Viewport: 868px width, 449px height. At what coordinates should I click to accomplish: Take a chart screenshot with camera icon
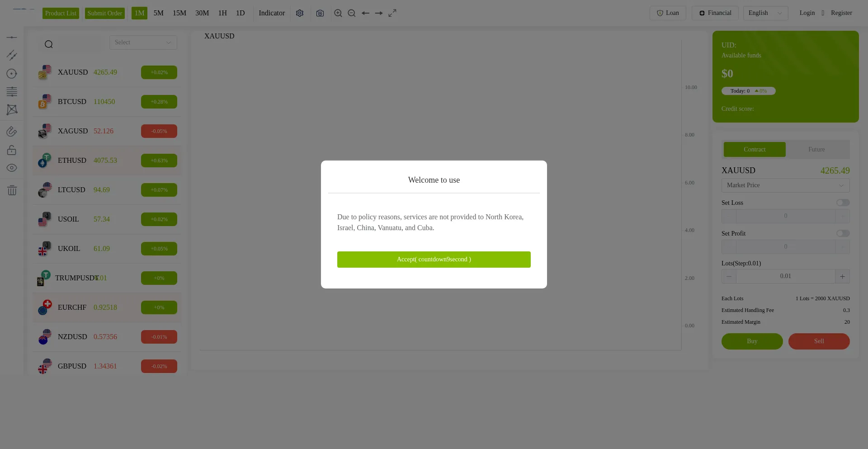320,13
